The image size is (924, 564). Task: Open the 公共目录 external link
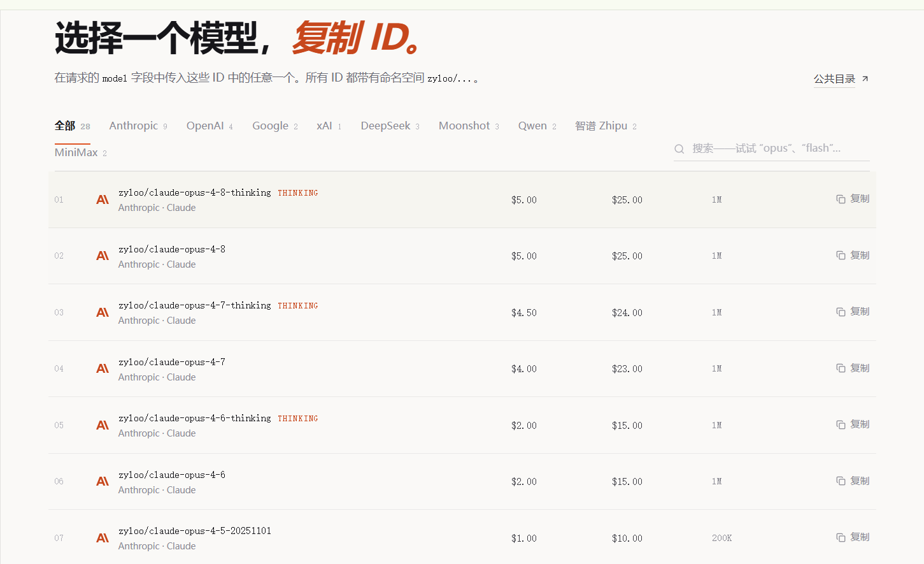[841, 79]
